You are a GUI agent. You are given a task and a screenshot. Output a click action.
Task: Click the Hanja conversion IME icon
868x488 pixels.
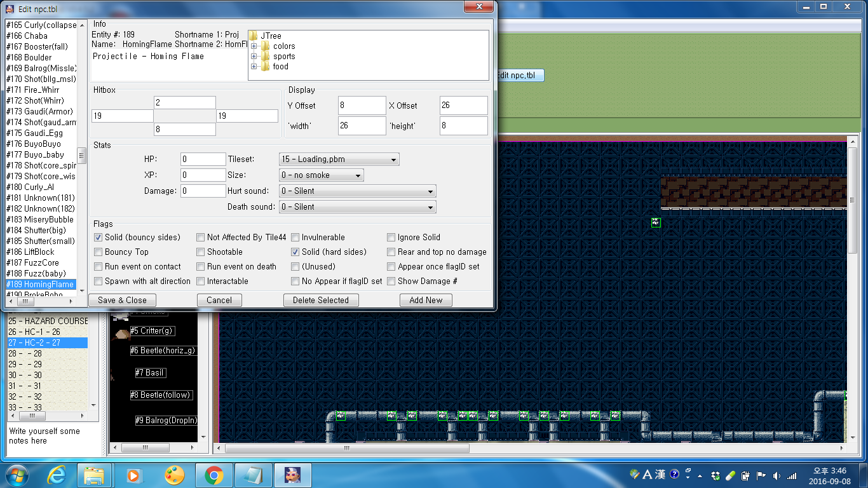(x=660, y=474)
